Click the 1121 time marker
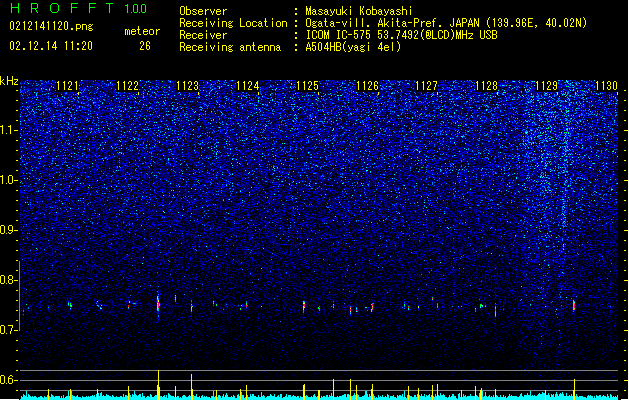 (x=67, y=86)
